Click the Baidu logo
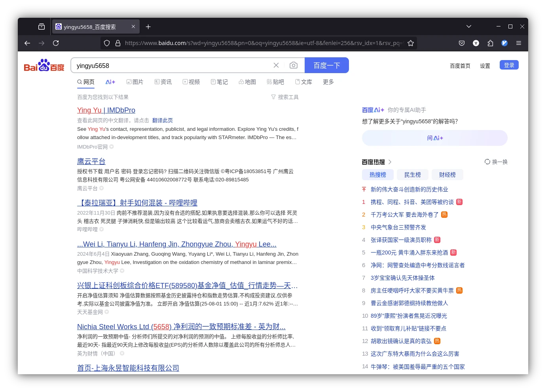The height and width of the screenshot is (392, 546). point(44,66)
